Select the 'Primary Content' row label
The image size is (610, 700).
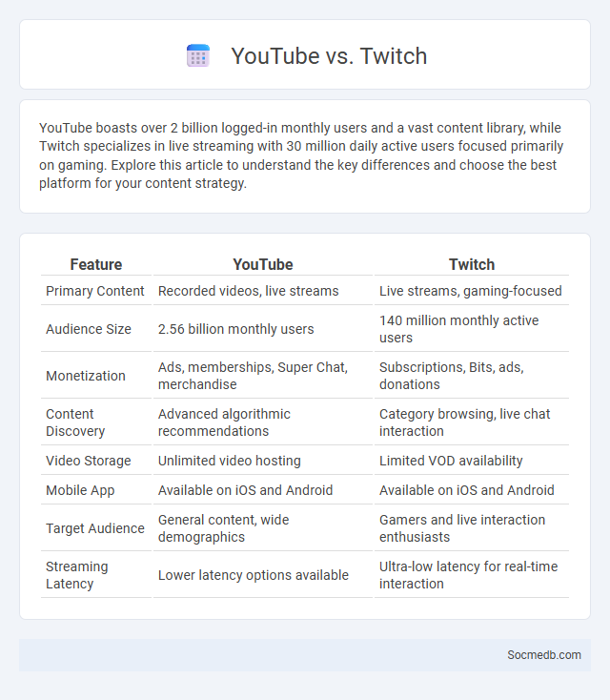coord(95,291)
